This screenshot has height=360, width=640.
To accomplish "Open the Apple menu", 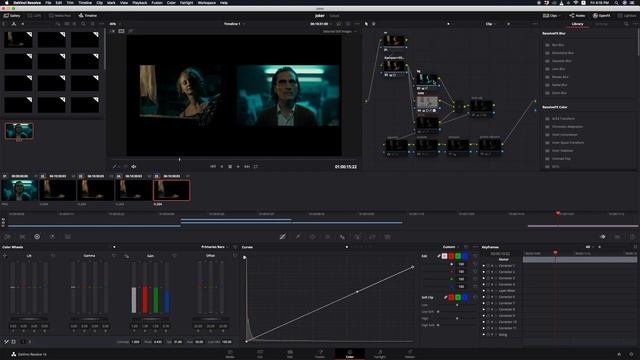I will coord(6,2).
